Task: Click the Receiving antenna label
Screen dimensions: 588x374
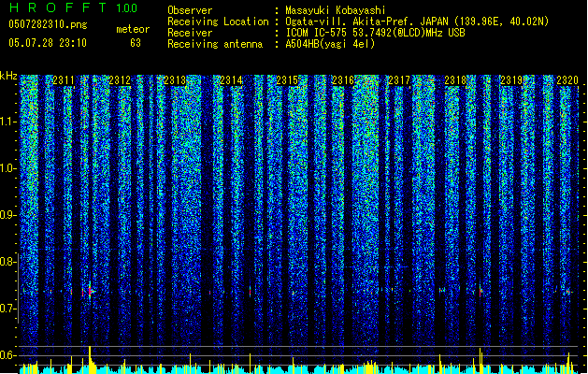Action: (x=215, y=44)
